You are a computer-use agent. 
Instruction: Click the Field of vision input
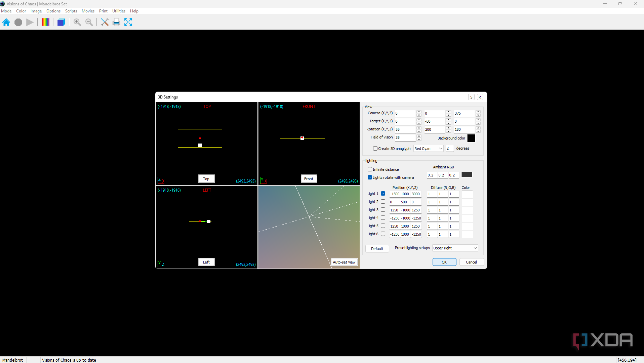tap(405, 137)
